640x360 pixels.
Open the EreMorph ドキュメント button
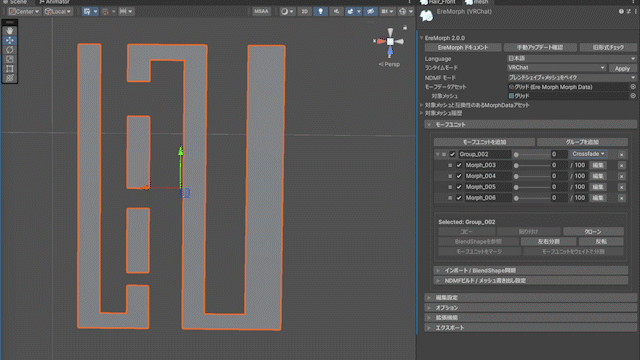pos(463,48)
